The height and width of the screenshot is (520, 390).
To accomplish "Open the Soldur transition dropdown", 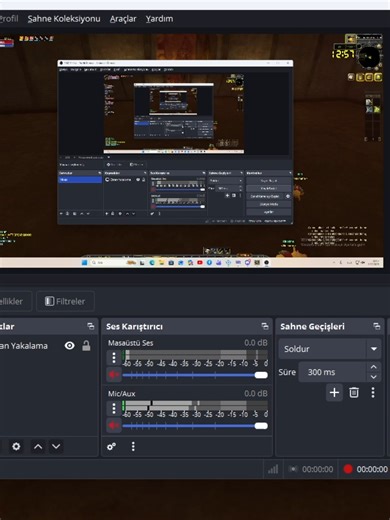I will coord(330,349).
